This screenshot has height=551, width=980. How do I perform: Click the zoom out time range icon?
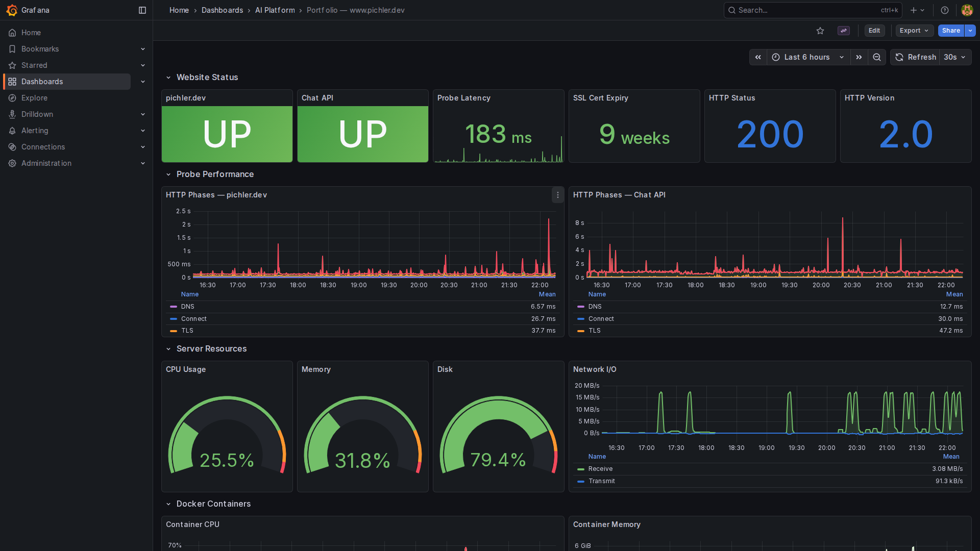click(x=877, y=57)
